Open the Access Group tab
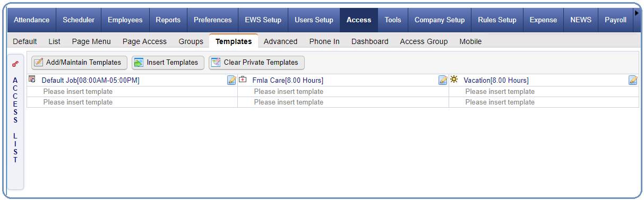Screen dimensions: 644x200 (x=424, y=41)
